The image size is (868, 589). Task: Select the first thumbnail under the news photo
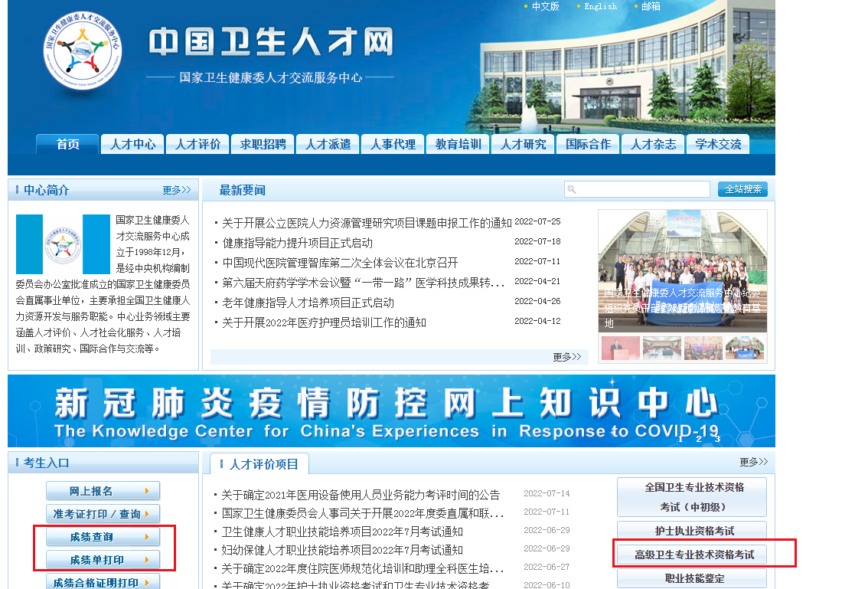[x=620, y=348]
